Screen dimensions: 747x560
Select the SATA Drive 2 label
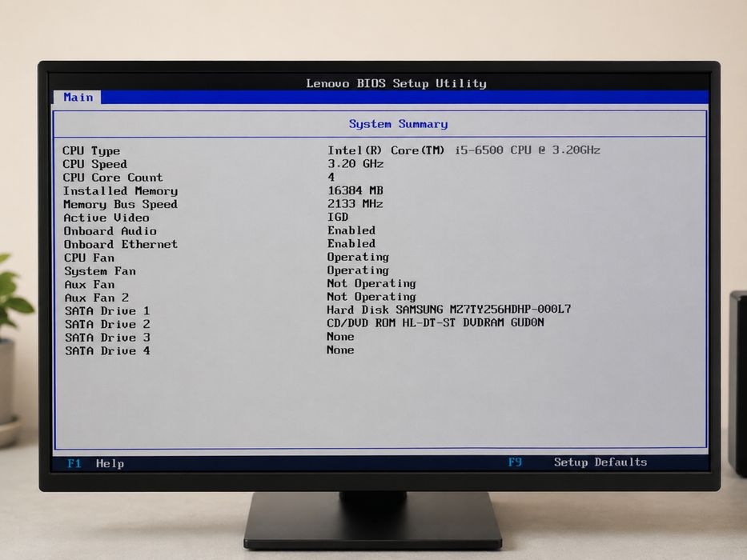(x=107, y=324)
